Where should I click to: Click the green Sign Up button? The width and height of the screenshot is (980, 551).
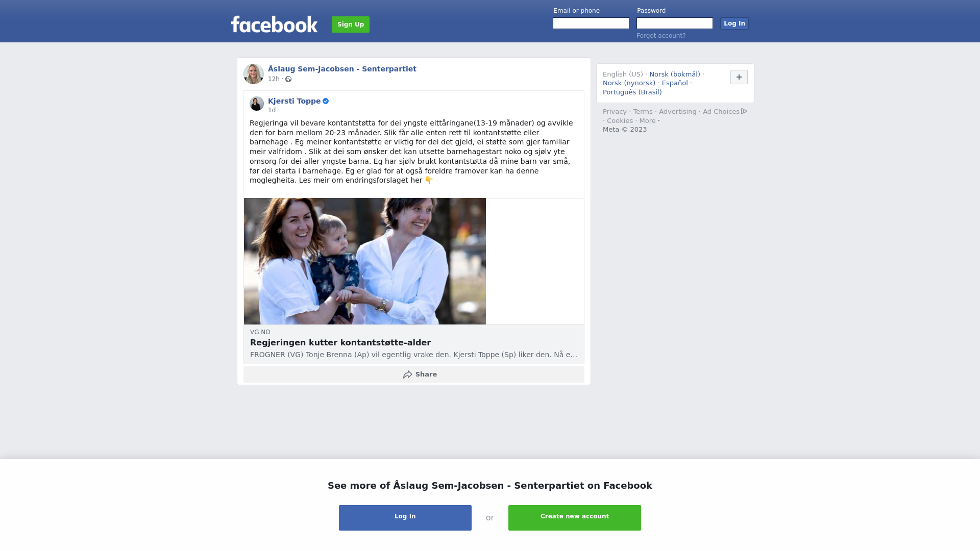(x=351, y=24)
